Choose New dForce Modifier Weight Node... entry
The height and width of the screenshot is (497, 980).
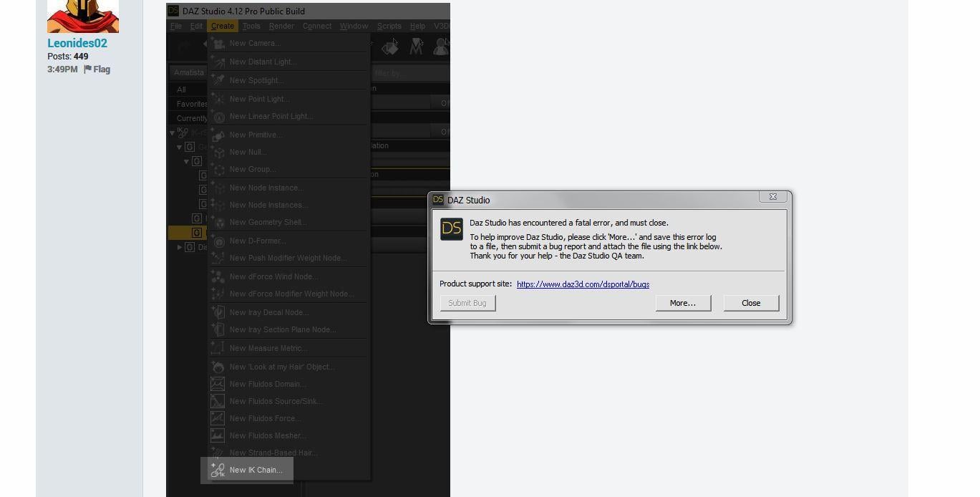pyautogui.click(x=289, y=294)
